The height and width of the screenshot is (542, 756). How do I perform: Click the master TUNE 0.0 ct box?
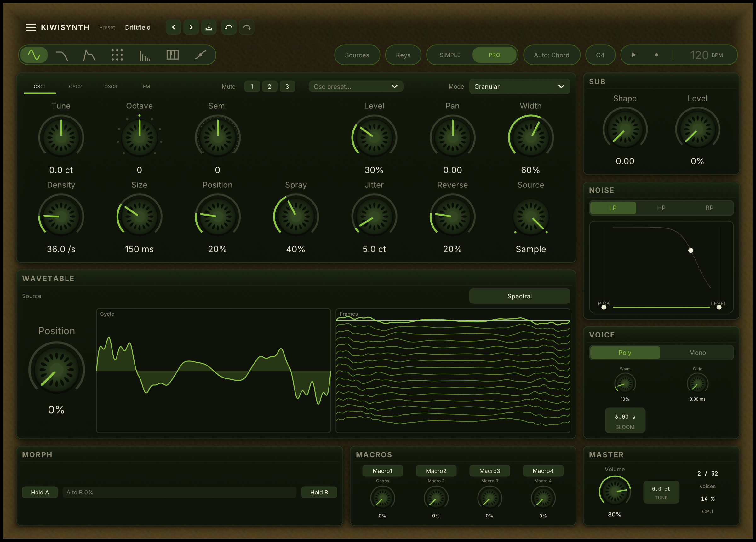coord(661,493)
